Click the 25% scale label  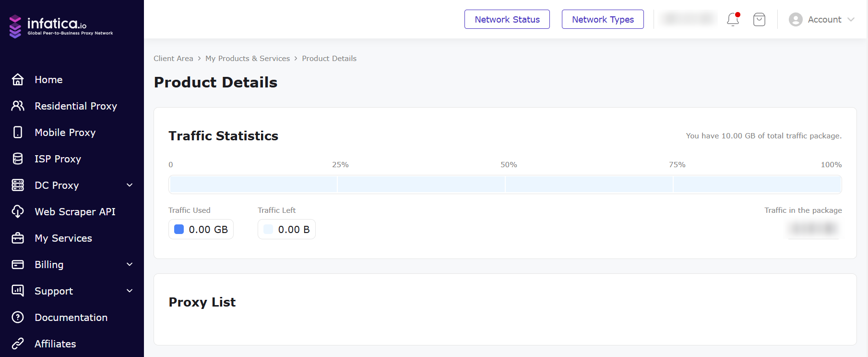[340, 164]
